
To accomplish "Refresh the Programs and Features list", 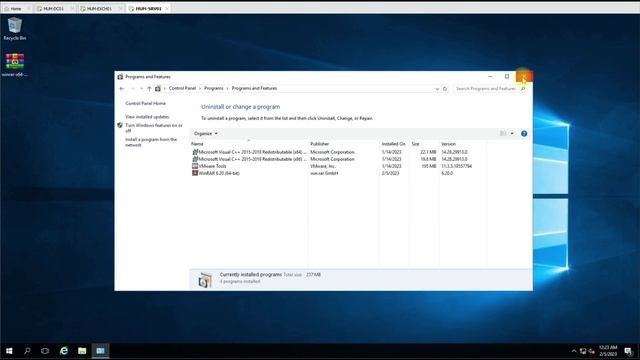I will [445, 89].
